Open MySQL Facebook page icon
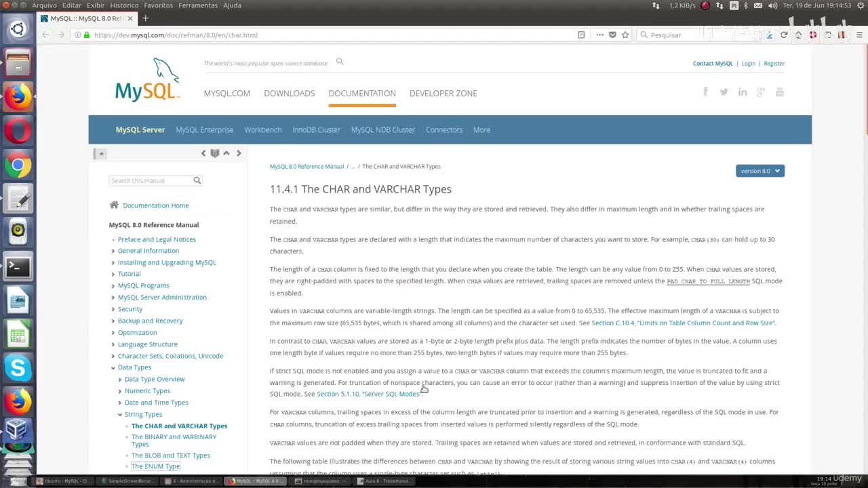 coord(705,92)
